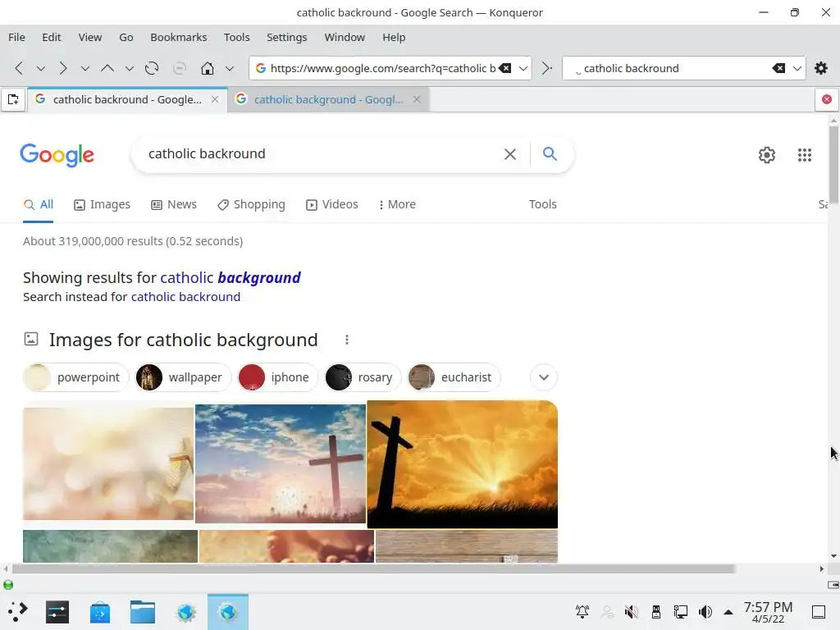Image resolution: width=840 pixels, height=630 pixels.
Task: Launch Discover software center from taskbar
Action: tap(100, 612)
